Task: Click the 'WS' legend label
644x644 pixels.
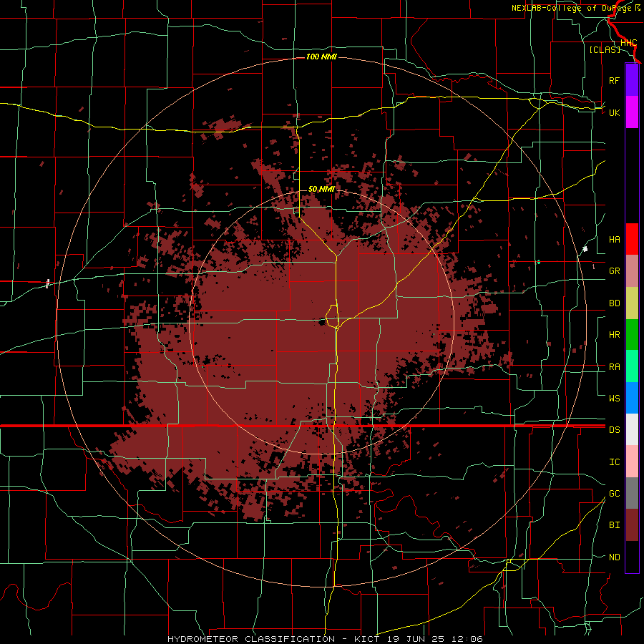Action: click(614, 399)
